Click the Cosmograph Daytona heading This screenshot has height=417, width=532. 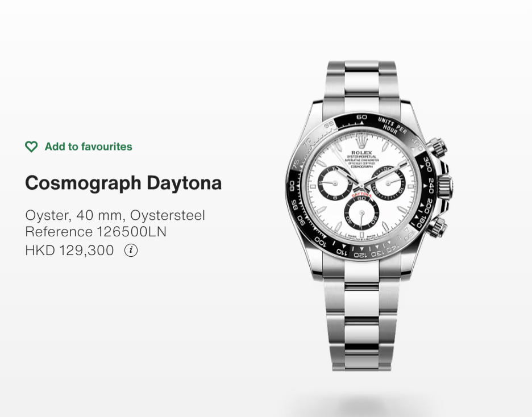(x=123, y=183)
